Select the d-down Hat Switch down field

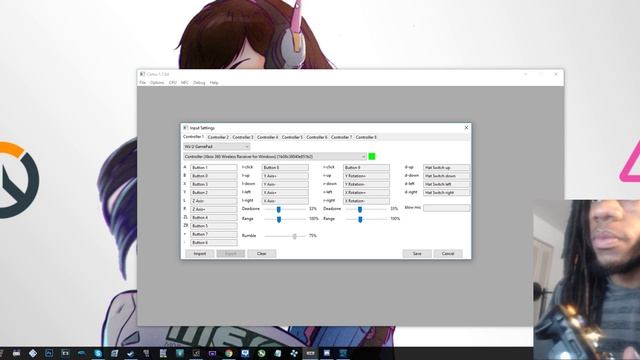point(446,176)
